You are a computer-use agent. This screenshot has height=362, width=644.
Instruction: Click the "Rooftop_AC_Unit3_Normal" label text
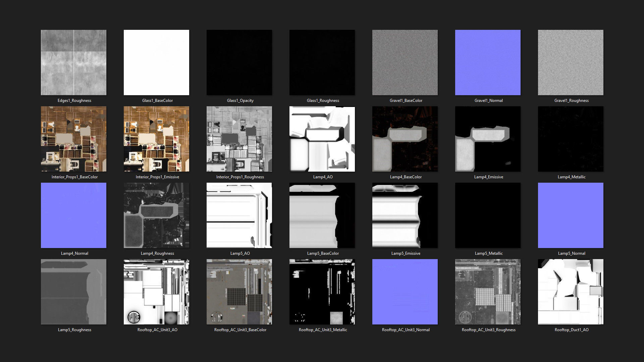(406, 330)
